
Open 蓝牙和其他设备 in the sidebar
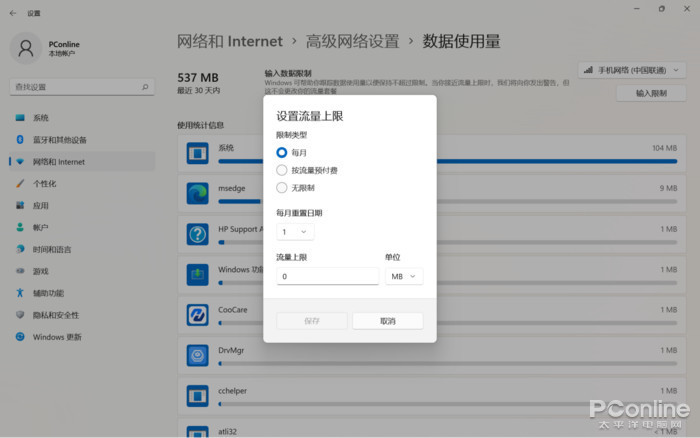[82, 140]
